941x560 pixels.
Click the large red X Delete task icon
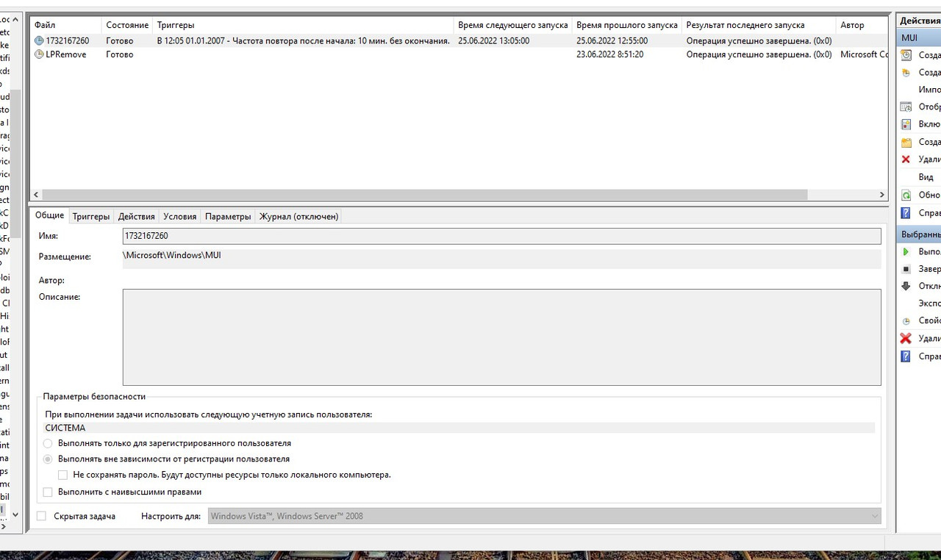point(906,339)
